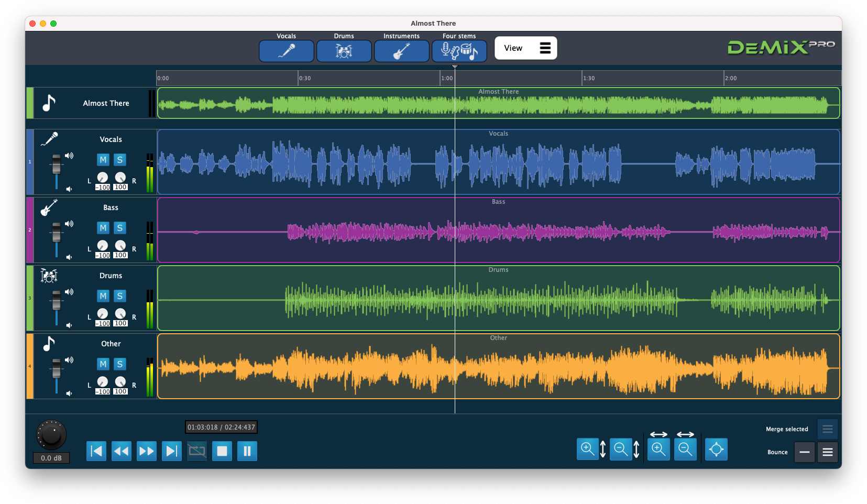This screenshot has width=867, height=504.
Task: Open the View menu
Action: coord(525,48)
